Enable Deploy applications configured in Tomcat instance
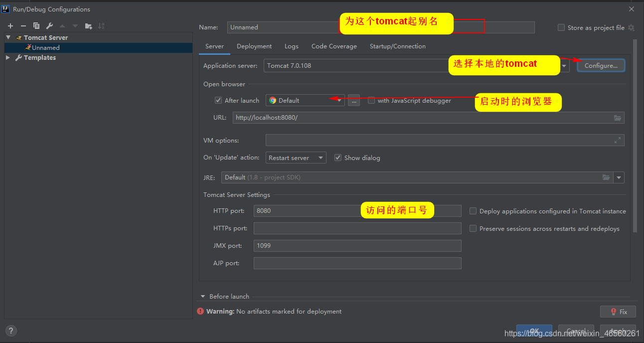 click(x=473, y=211)
